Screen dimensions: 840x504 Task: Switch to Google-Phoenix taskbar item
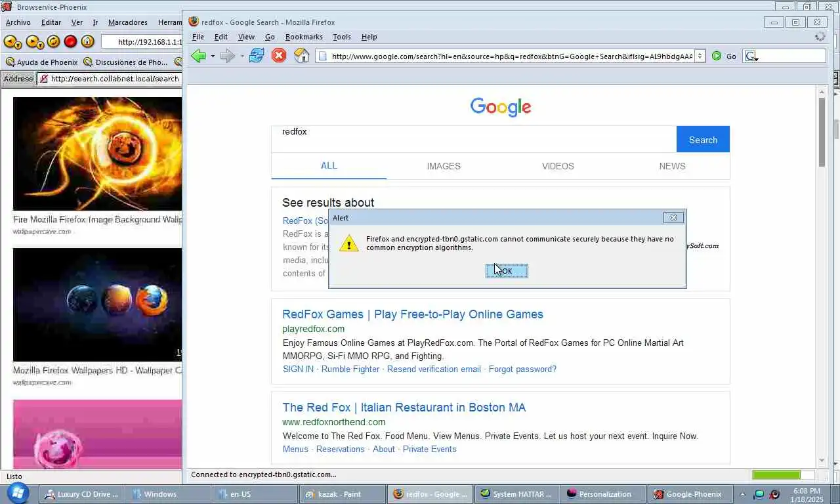[690, 494]
